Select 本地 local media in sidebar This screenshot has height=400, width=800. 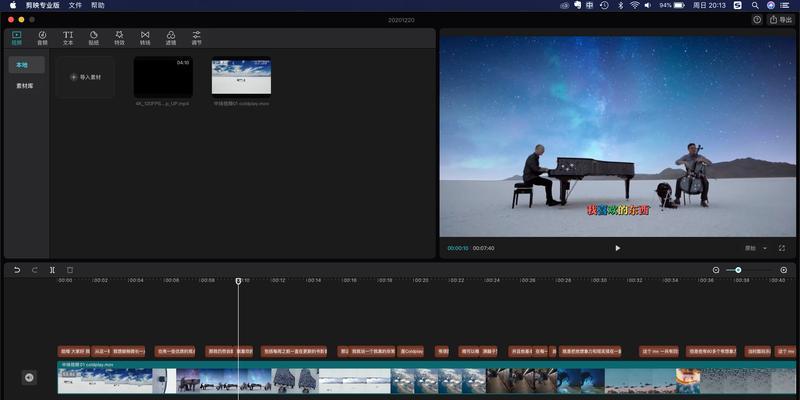(x=27, y=65)
